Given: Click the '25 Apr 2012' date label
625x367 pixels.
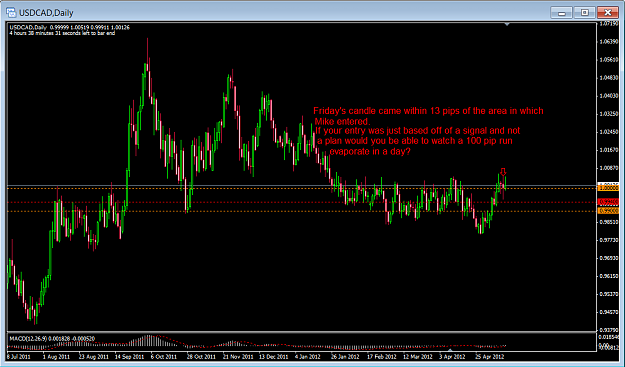Looking at the screenshot, I should [490, 357].
